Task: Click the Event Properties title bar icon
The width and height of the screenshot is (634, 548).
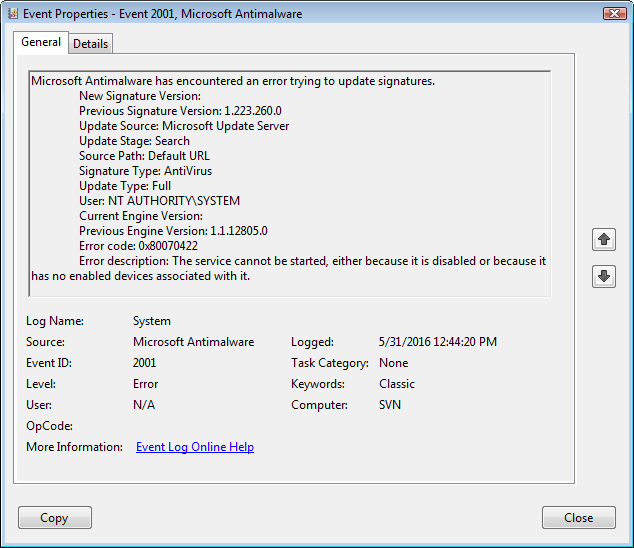Action: (x=13, y=14)
